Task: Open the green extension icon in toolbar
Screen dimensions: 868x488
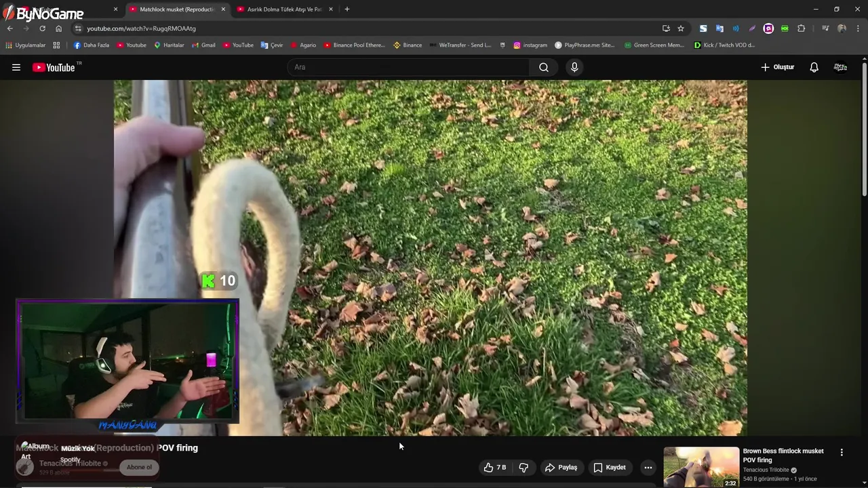Action: point(785,28)
